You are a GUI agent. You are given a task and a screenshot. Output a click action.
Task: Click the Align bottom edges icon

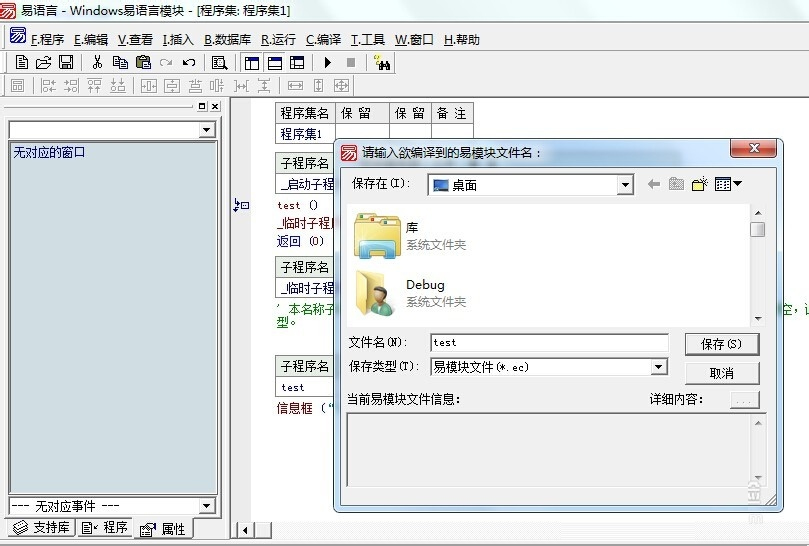coord(118,86)
